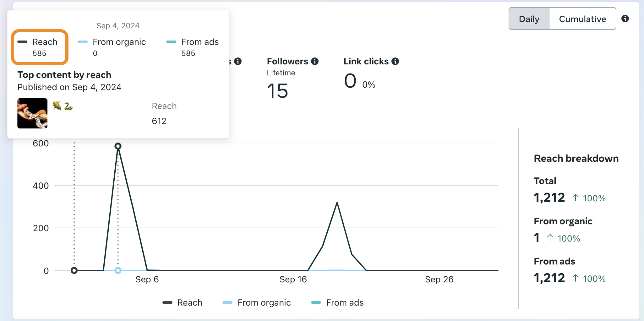644x321 pixels.
Task: Open the snake post thumbnail in tooltip
Action: pos(32,113)
